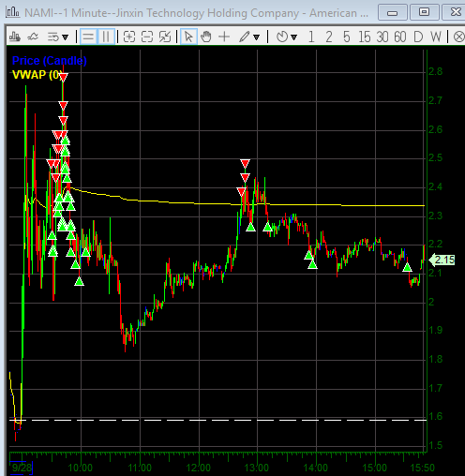Switch to 5 minute interval
The width and height of the screenshot is (465, 476).
click(x=346, y=37)
